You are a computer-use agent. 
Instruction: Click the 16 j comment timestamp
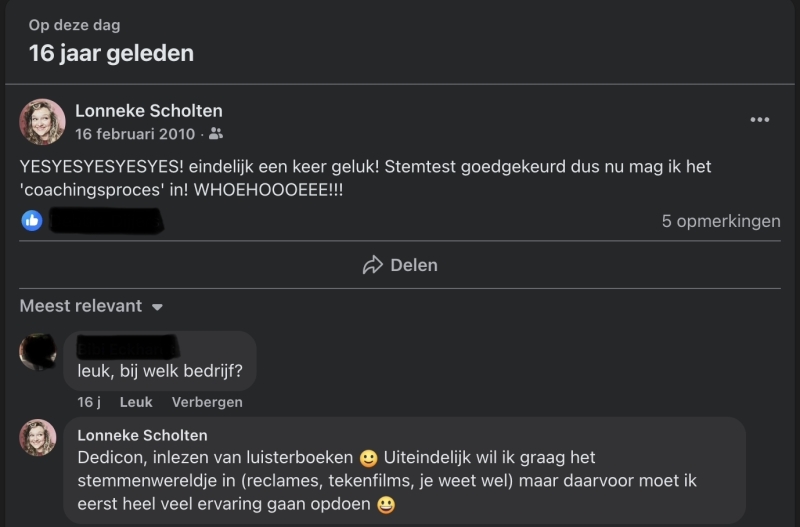(89, 402)
